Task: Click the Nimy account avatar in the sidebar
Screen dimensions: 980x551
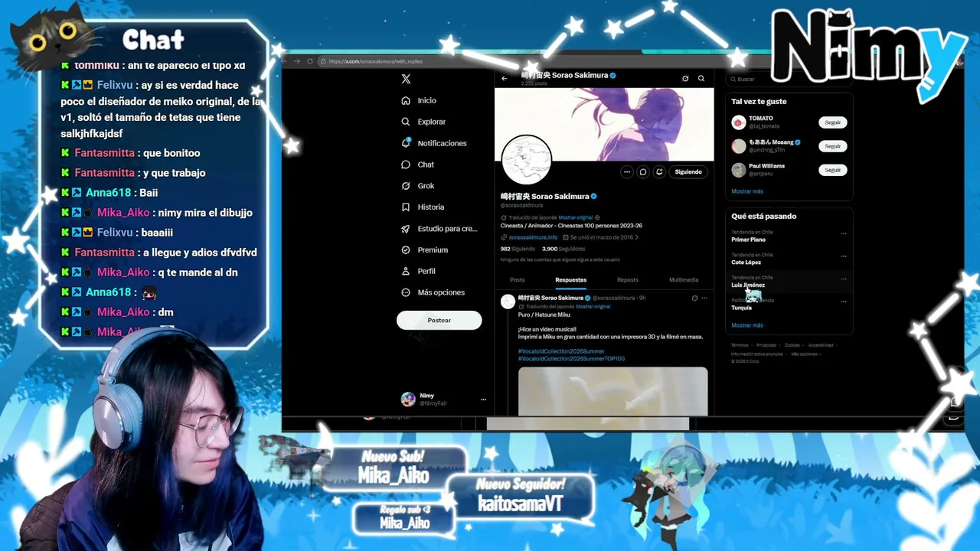Action: 408,399
